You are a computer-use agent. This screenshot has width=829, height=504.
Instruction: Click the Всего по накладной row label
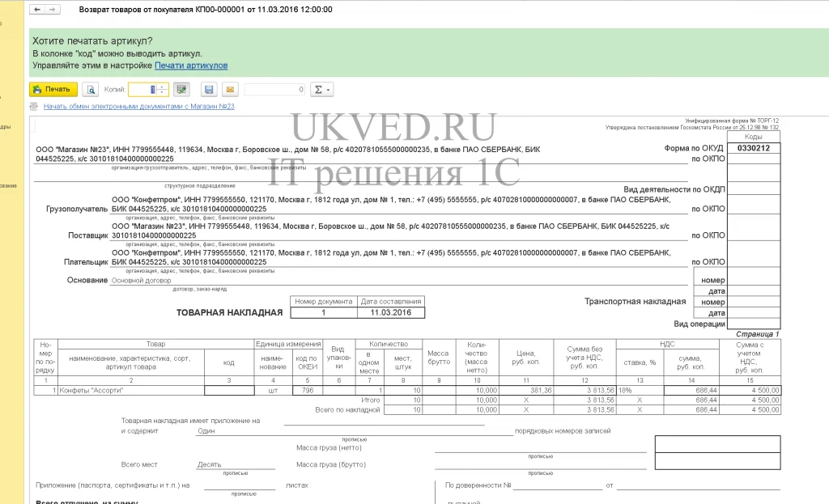click(347, 409)
